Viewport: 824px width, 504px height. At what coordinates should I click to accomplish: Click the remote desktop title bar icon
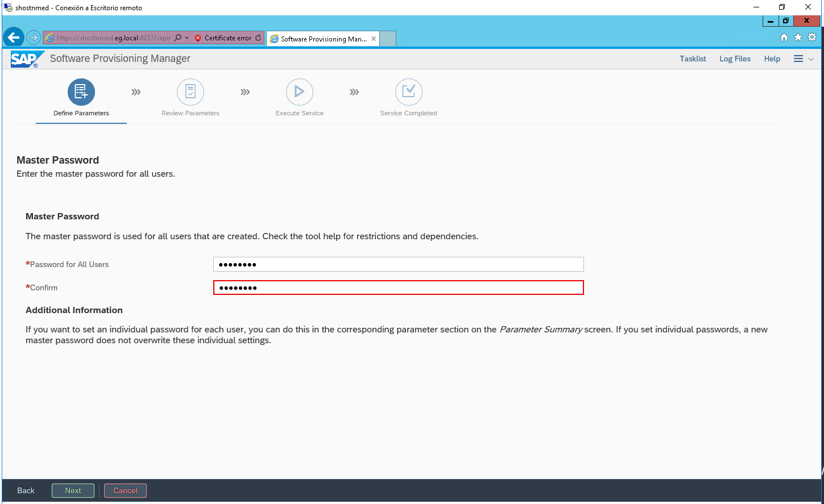click(8, 7)
